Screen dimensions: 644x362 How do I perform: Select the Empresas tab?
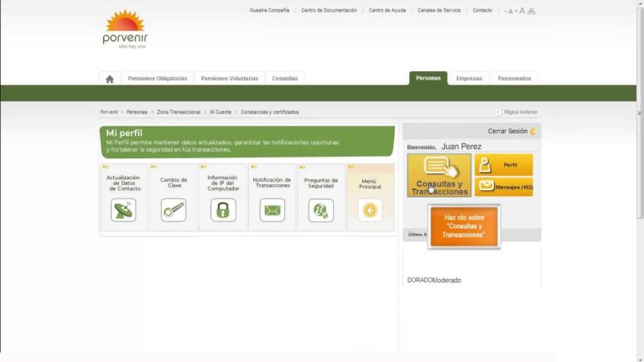(x=469, y=79)
